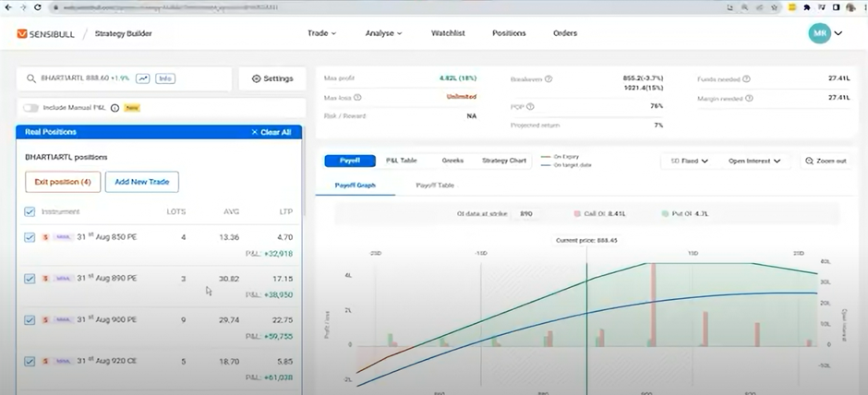Switch to the Strategy Chart tab
This screenshot has width=868, height=395.
[504, 161]
